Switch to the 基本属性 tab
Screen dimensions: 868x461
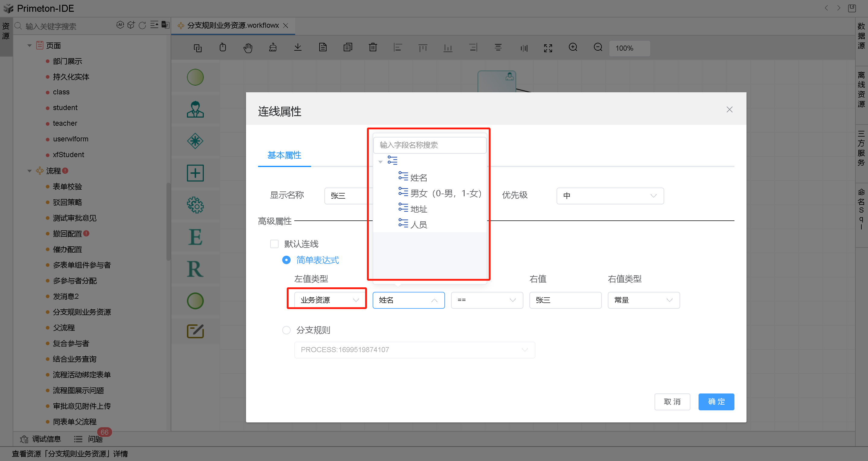284,155
